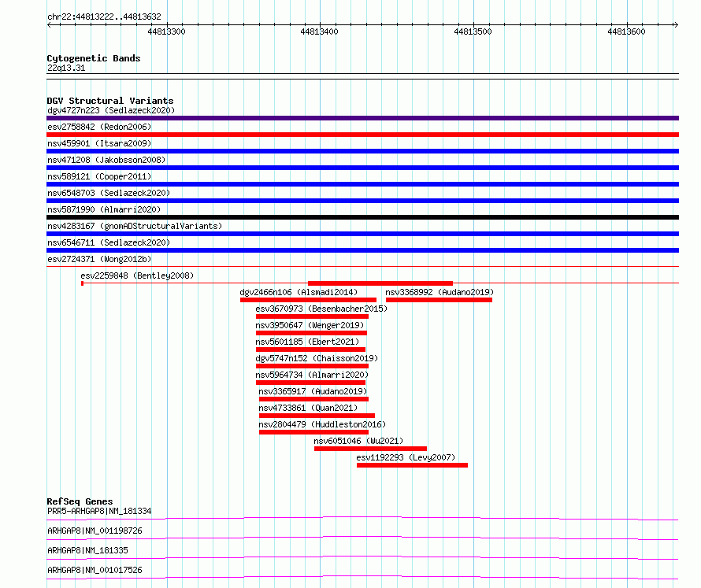Click the 44813400 ruler position label
This screenshot has width=701, height=588.
(319, 31)
